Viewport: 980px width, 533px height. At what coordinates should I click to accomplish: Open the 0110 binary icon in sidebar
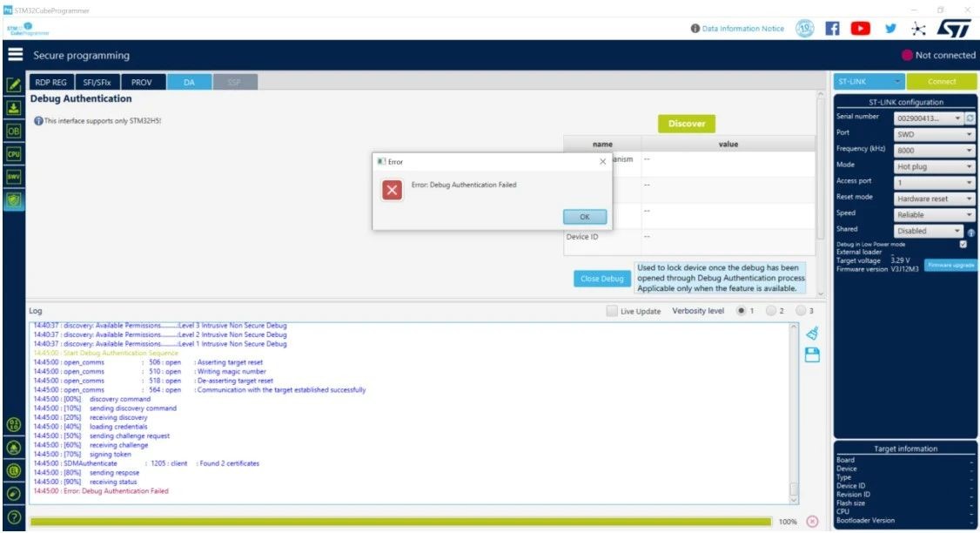[x=14, y=425]
